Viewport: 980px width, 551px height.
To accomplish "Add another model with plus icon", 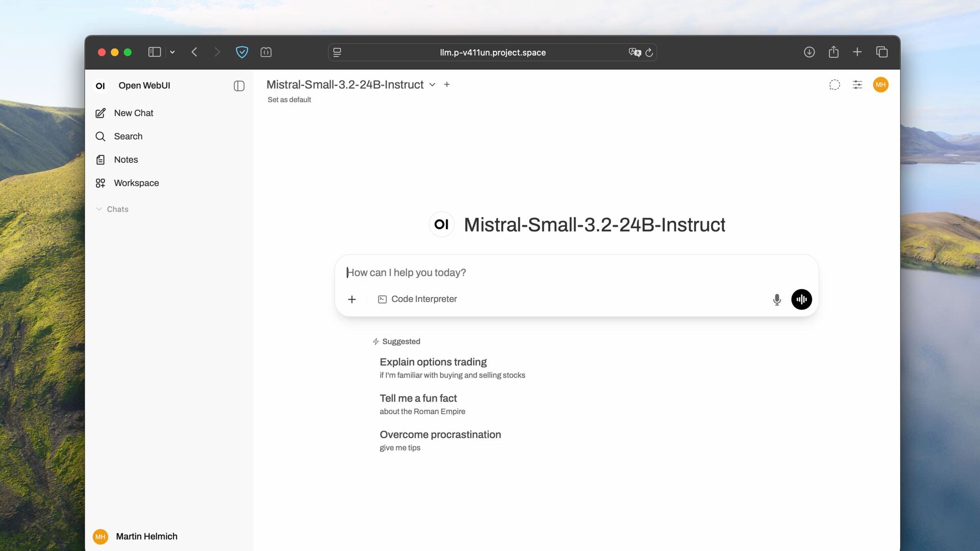I will (447, 85).
